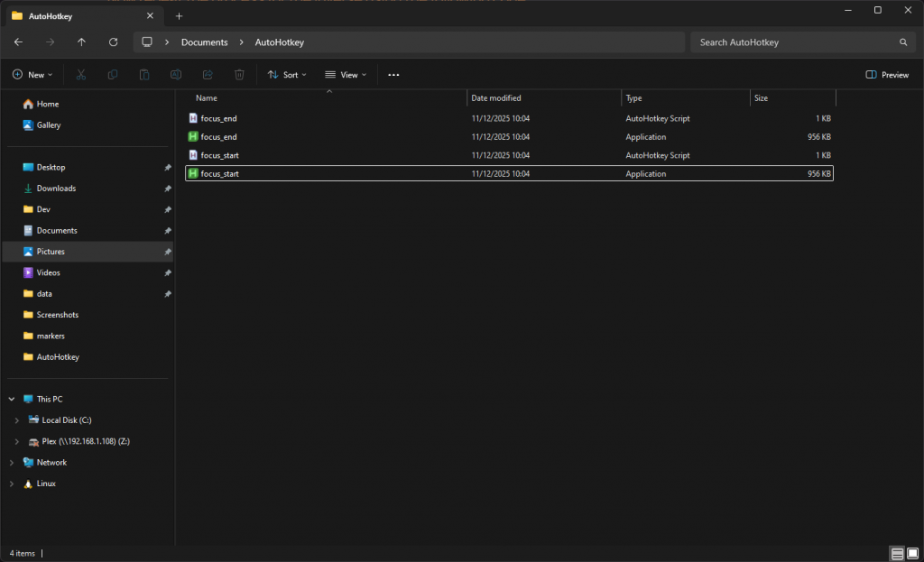The image size is (924, 562).
Task: Open the View dropdown menu
Action: click(x=346, y=75)
